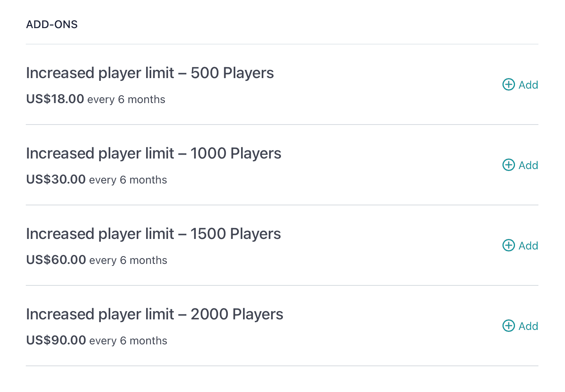Image resolution: width=565 pixels, height=392 pixels.
Task: Select the 'Increased player limit – 1500 Players' title
Action: tap(153, 234)
